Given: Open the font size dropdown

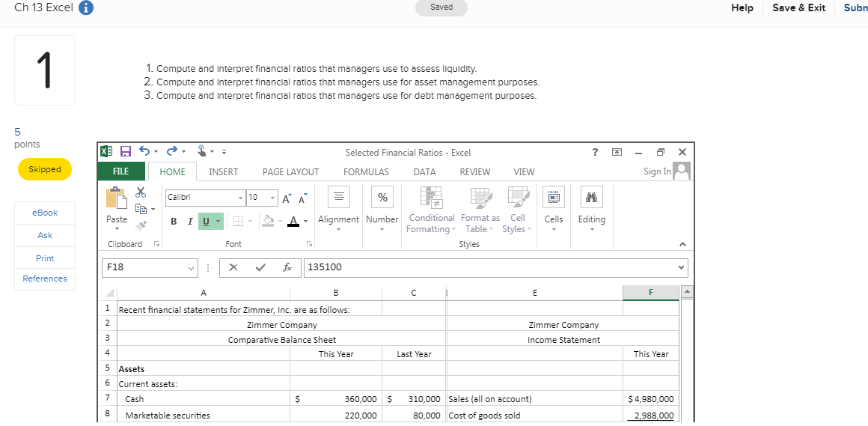Looking at the screenshot, I should (272, 198).
